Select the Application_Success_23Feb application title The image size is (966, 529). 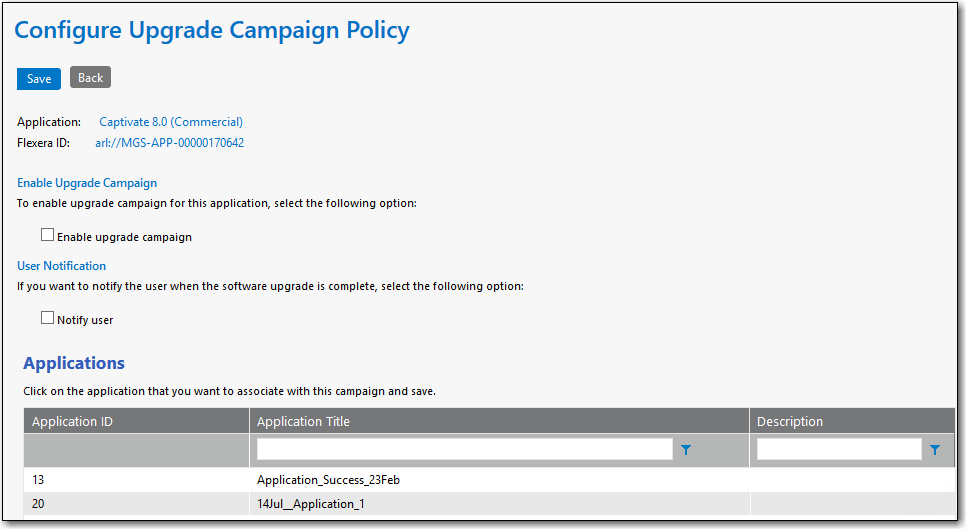click(x=328, y=480)
